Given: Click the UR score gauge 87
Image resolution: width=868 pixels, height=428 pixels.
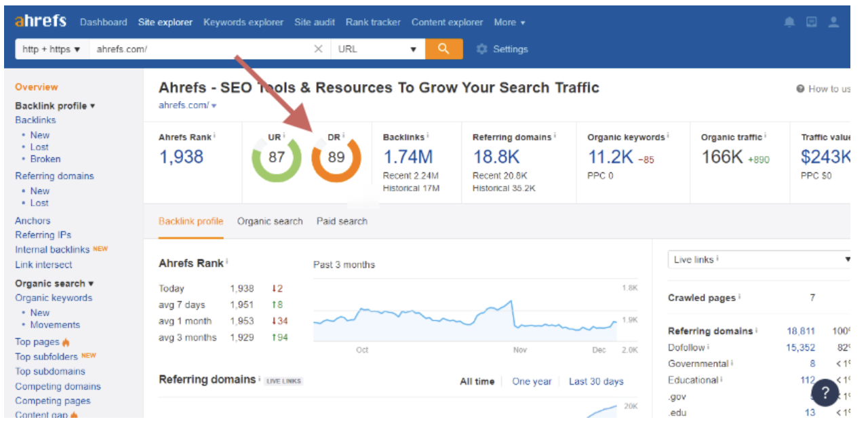Looking at the screenshot, I should [x=276, y=158].
